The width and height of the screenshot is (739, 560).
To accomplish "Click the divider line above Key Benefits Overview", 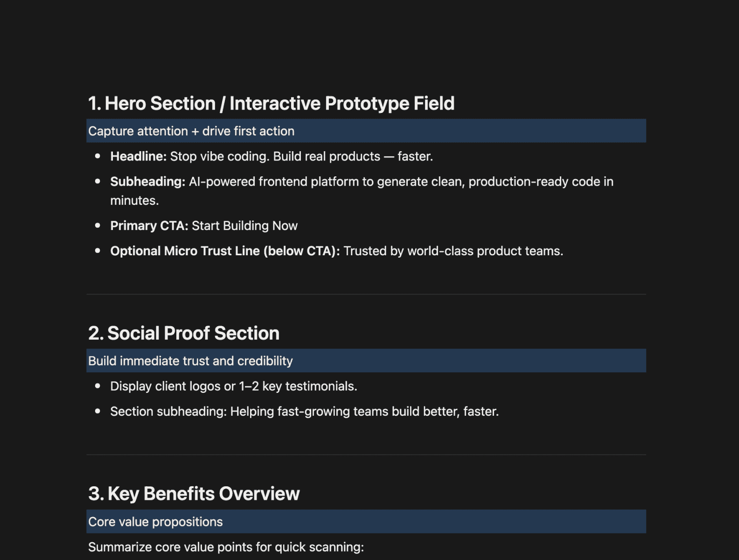I will (x=366, y=455).
